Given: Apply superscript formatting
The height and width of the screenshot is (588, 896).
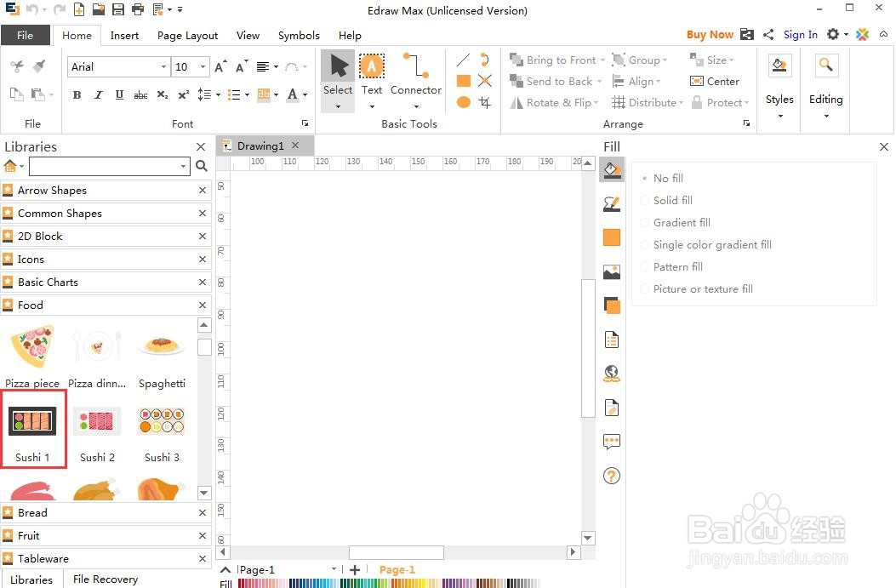Looking at the screenshot, I should point(184,94).
